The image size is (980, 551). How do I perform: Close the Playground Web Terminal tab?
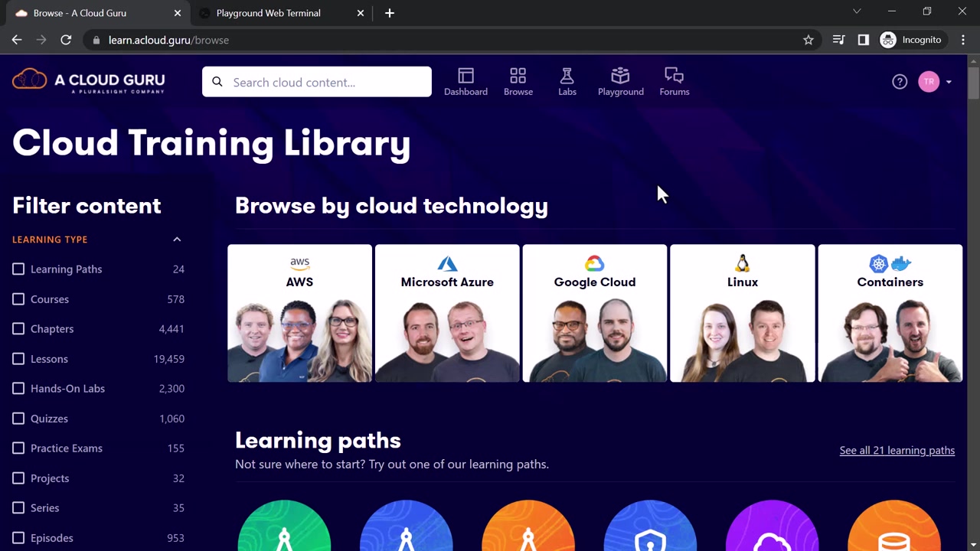(x=361, y=13)
